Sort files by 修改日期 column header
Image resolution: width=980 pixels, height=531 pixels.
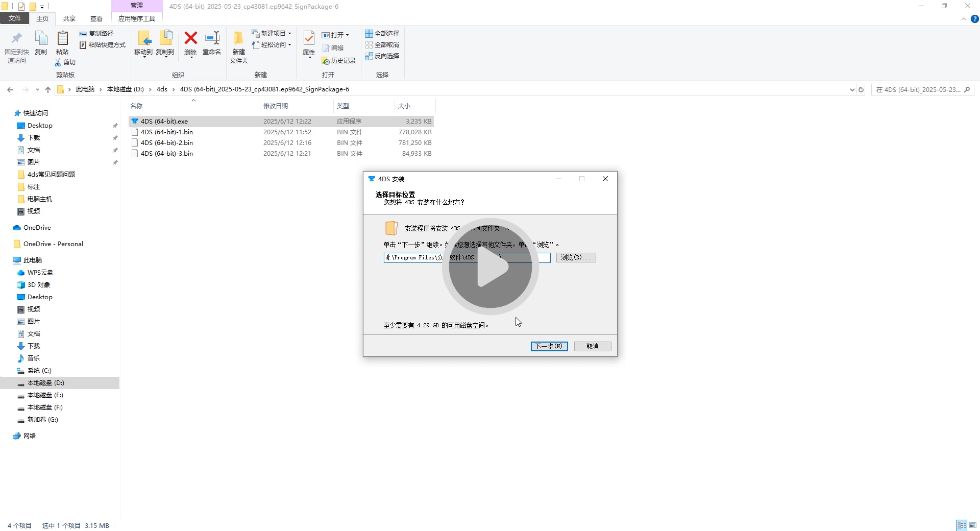276,106
